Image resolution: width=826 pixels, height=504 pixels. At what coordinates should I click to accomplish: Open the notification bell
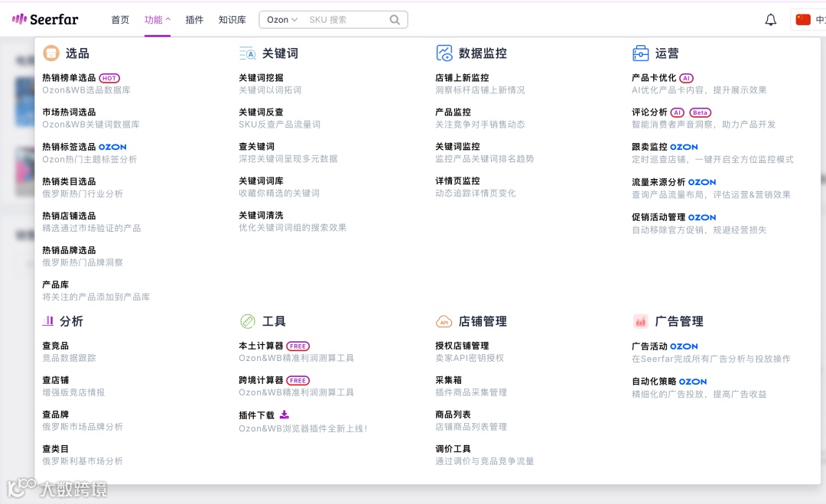pos(770,20)
